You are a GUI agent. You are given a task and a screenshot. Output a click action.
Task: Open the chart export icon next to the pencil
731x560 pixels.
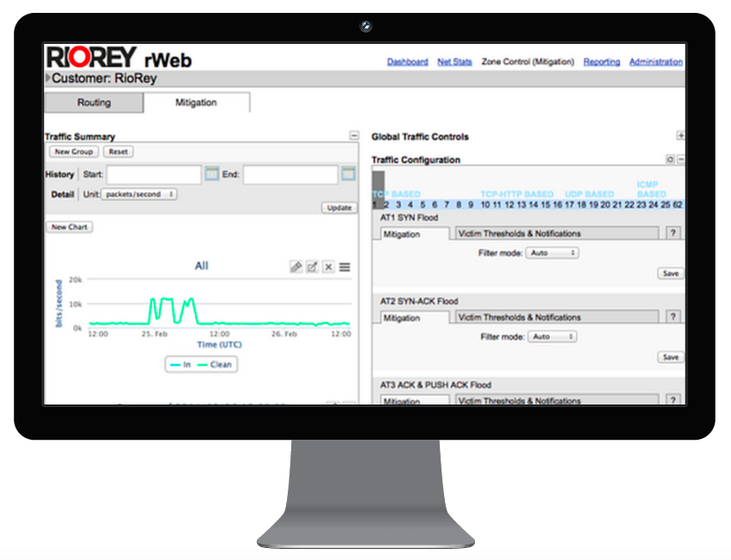click(311, 267)
